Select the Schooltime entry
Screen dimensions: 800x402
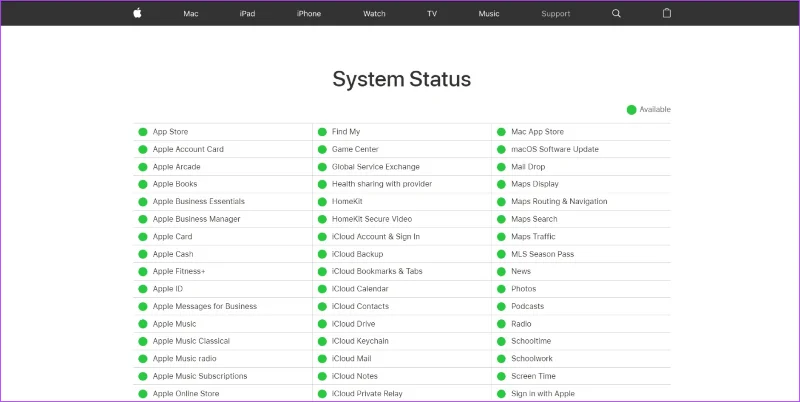click(x=531, y=341)
